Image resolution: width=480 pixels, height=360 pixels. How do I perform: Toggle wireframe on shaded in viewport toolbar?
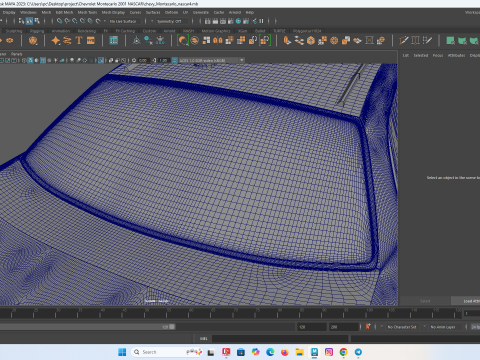coord(43,60)
